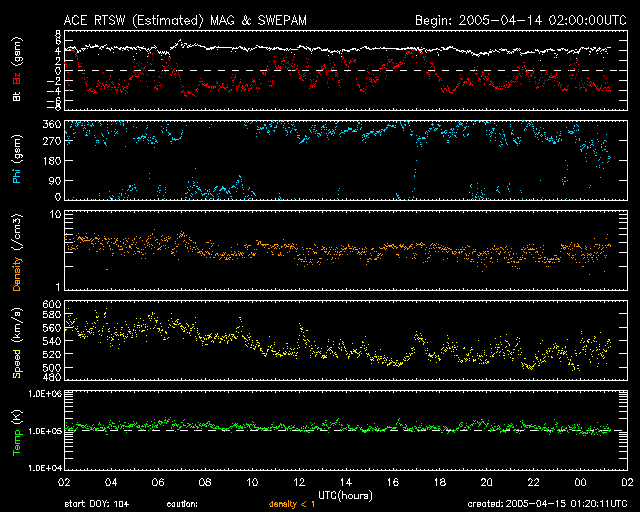
Task: Click the orange Density (/cm3) axis label
Action: pyautogui.click(x=17, y=251)
